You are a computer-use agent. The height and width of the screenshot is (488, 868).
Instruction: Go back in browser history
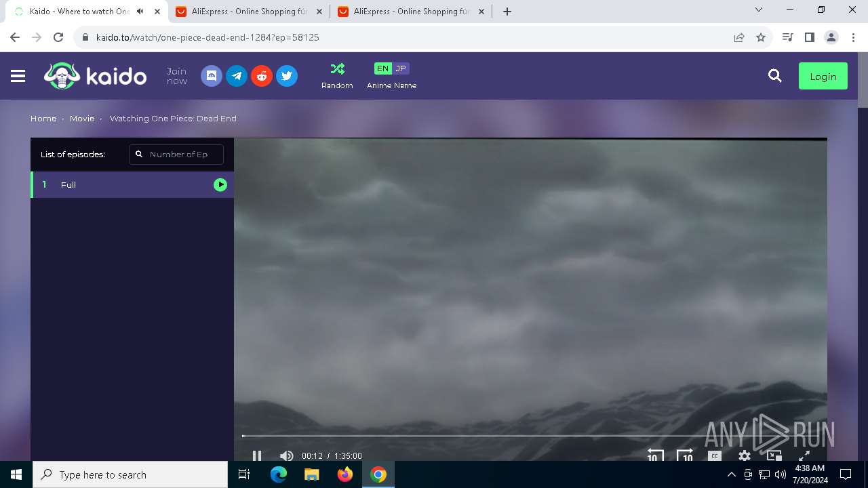(x=15, y=37)
